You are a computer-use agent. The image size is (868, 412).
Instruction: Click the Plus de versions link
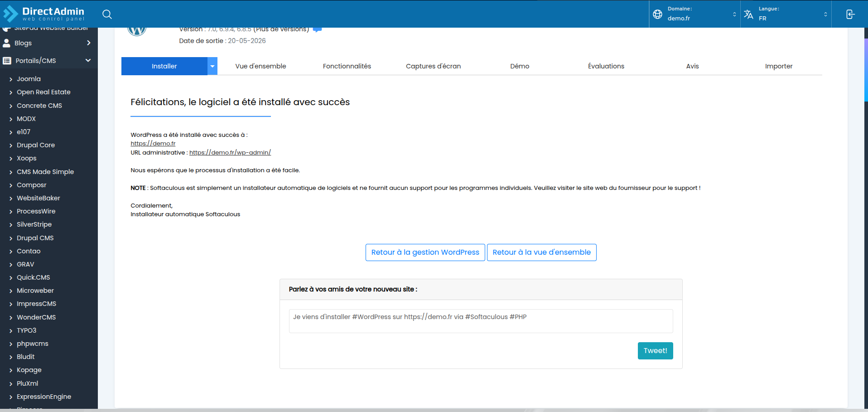point(281,29)
